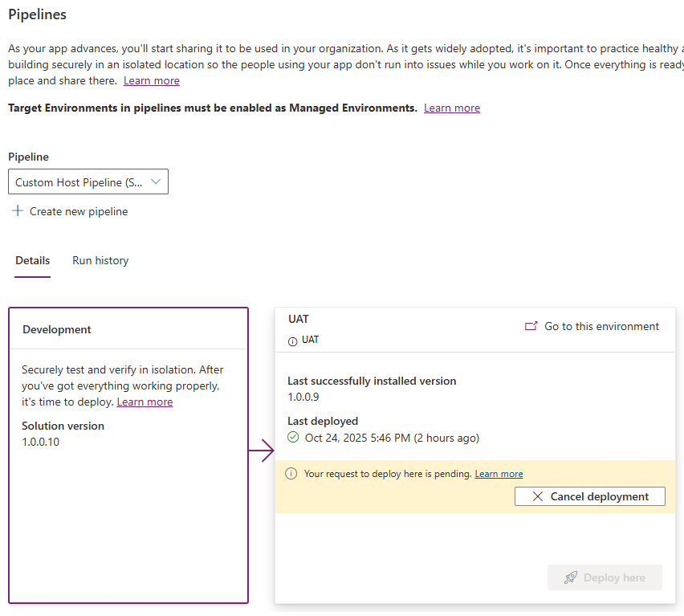Click Learn more in the Development card
The height and width of the screenshot is (616, 684).
tap(145, 402)
